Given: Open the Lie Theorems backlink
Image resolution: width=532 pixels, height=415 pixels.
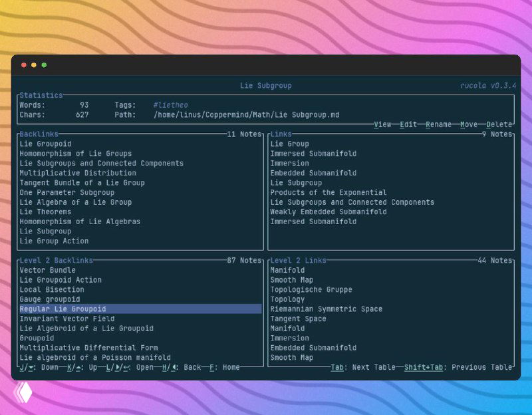Looking at the screenshot, I should [x=45, y=212].
